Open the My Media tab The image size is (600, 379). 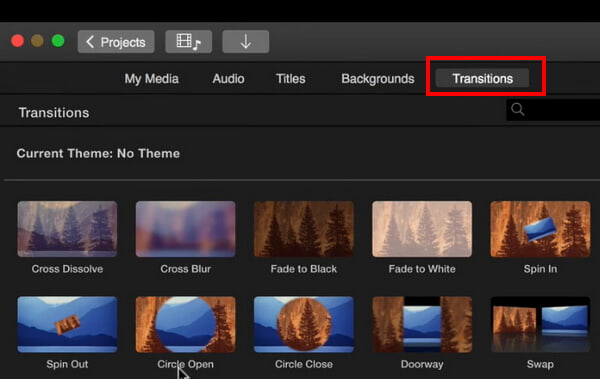pyautogui.click(x=152, y=79)
